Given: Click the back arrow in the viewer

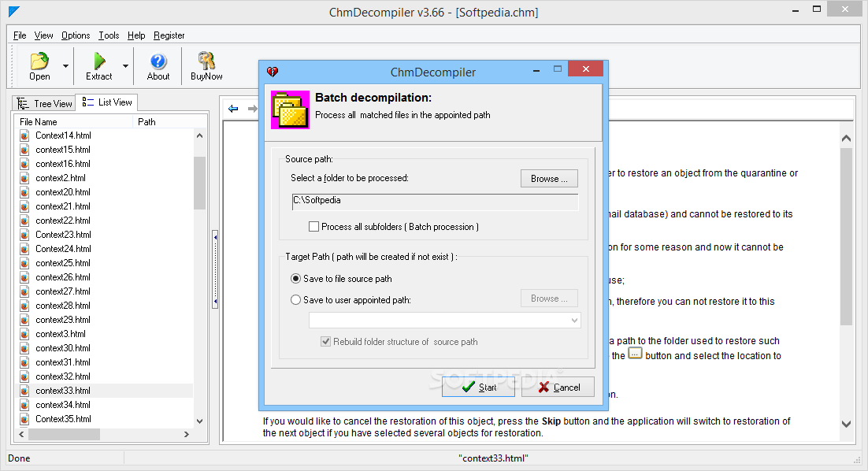Looking at the screenshot, I should [x=233, y=109].
